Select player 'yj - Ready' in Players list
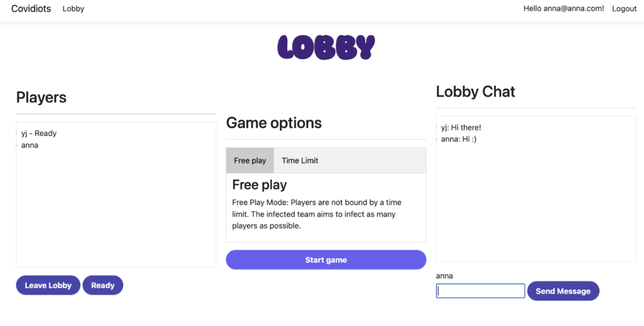 pos(39,133)
